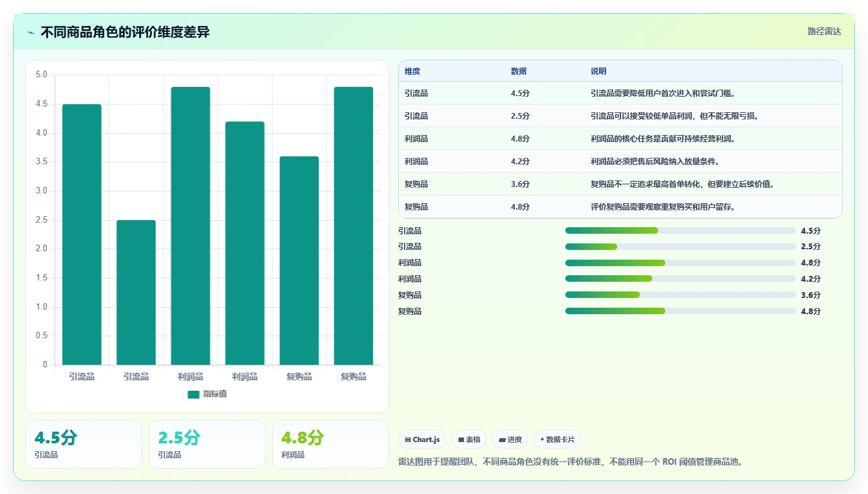Screen dimensions: 868x494
Task: Click the y-axis label 5.0 on chart
Action: pyautogui.click(x=42, y=75)
